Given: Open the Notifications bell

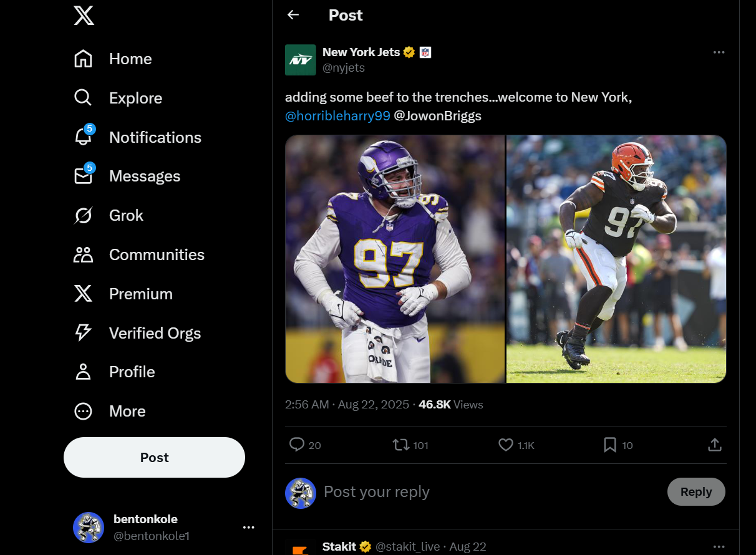Looking at the screenshot, I should tap(83, 137).
